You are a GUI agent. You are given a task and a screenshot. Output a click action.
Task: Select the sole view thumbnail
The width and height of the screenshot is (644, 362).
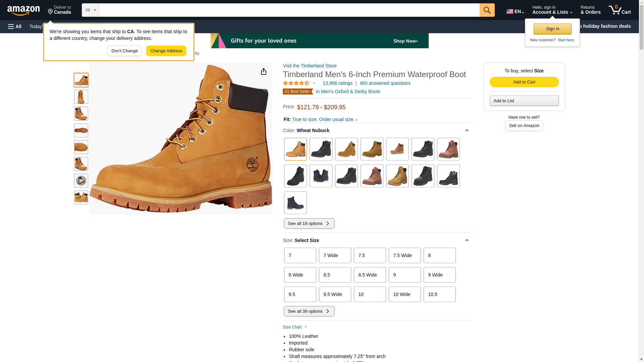pyautogui.click(x=81, y=130)
